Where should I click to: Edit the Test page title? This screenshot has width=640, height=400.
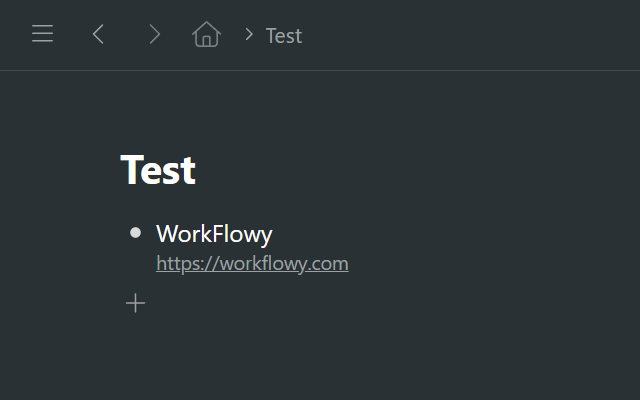[x=158, y=170]
